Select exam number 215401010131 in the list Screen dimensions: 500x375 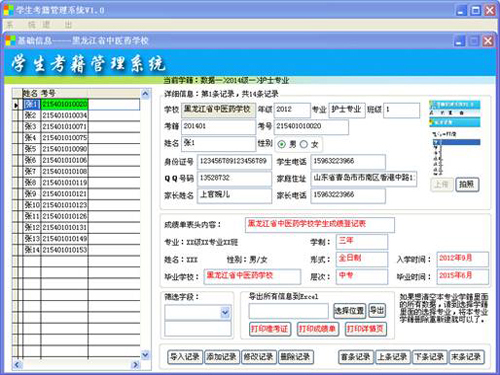pos(65,228)
